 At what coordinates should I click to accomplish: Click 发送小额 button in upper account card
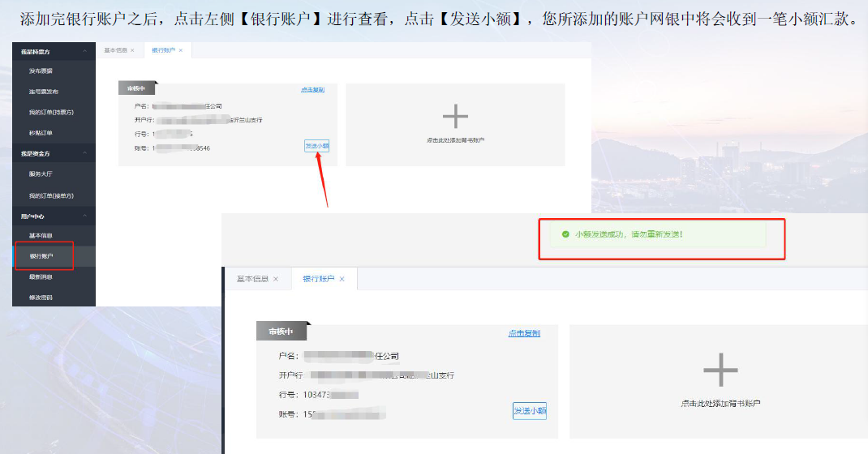pyautogui.click(x=316, y=146)
